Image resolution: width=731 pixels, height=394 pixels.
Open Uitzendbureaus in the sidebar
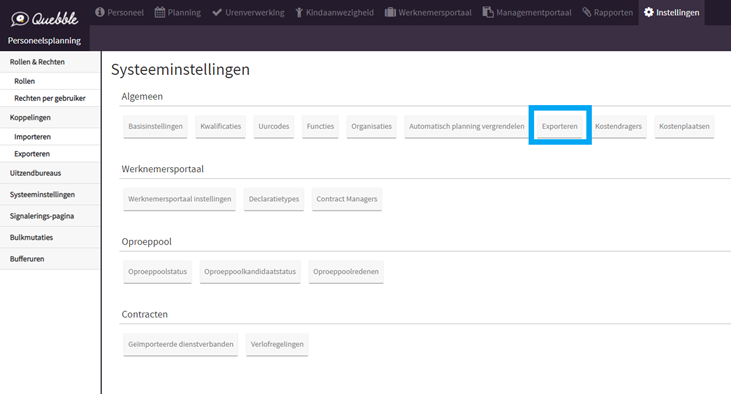pyautogui.click(x=50, y=173)
